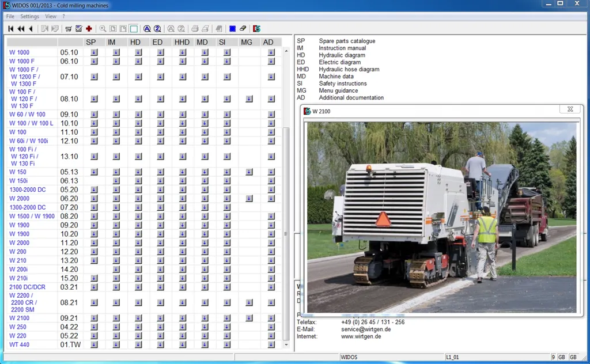Select the W 1000 machine link
Screen dimensions: 590x364
tap(19, 52)
